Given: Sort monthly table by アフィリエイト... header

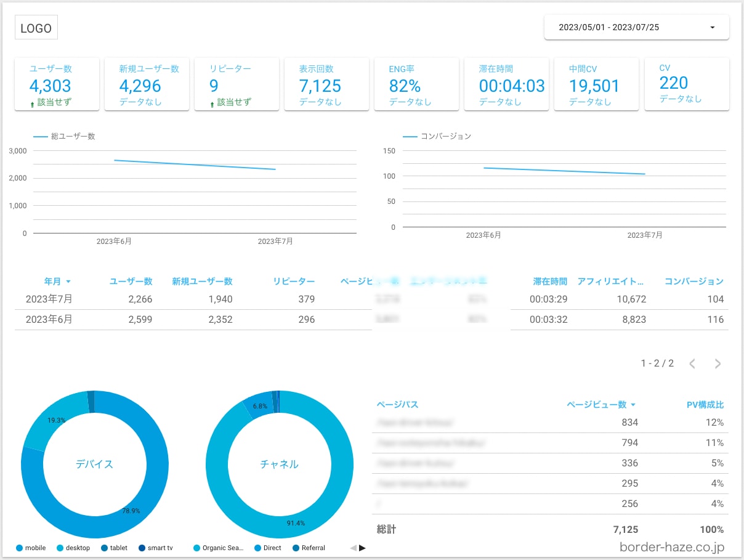Looking at the screenshot, I should tap(611, 282).
